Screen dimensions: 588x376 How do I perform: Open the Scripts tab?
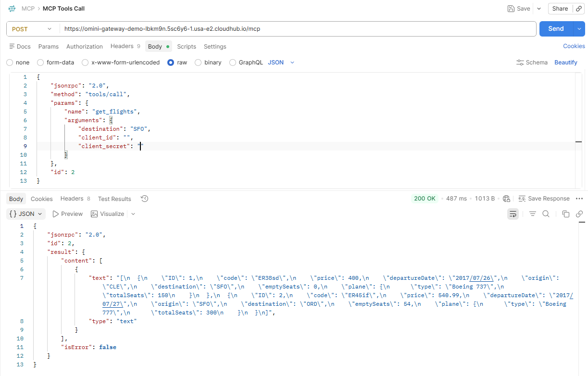[187, 47]
